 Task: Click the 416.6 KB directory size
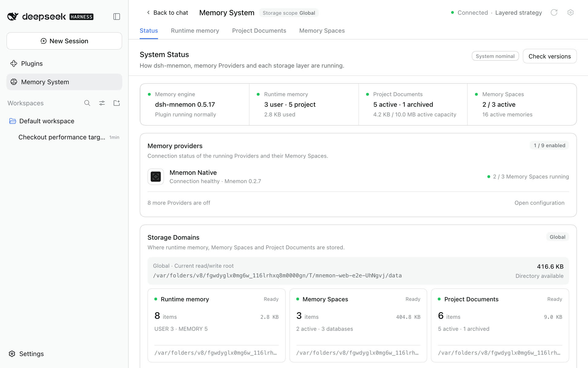(x=550, y=266)
